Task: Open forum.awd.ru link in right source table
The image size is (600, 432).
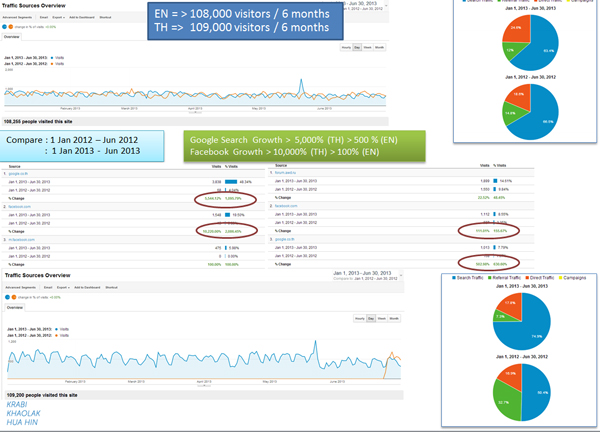Action: pyautogui.click(x=285, y=173)
